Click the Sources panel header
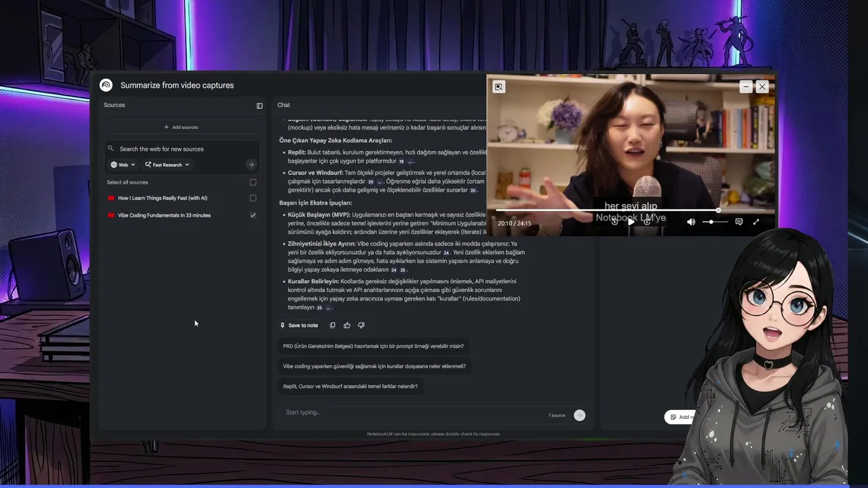The height and width of the screenshot is (488, 868). [x=114, y=105]
